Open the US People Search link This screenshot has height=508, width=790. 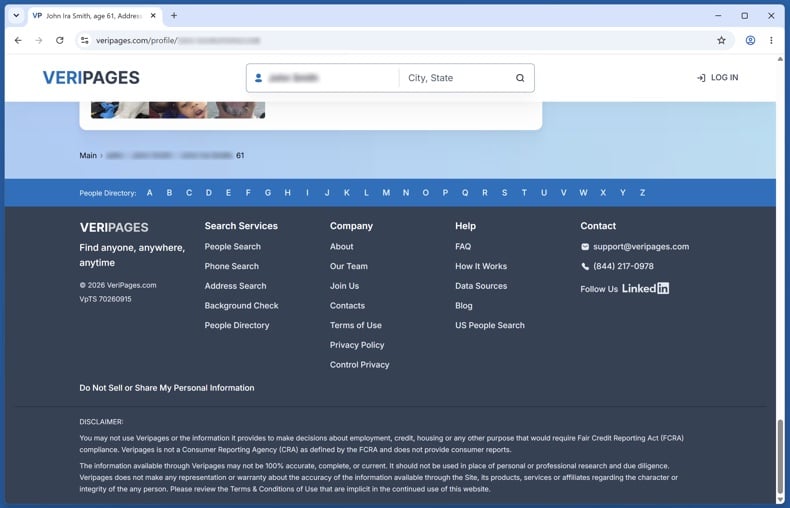tap(490, 325)
